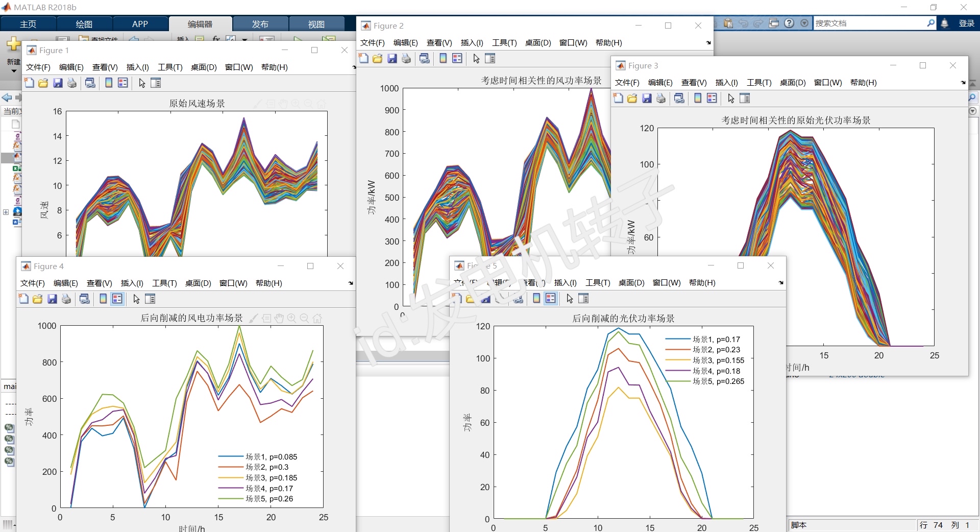
Task: Open 插入(I) menu in Figure 3
Action: [x=727, y=82]
